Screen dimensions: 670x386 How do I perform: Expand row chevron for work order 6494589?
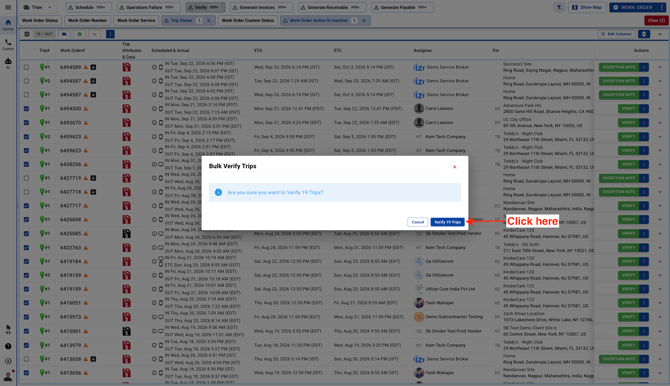660,67
